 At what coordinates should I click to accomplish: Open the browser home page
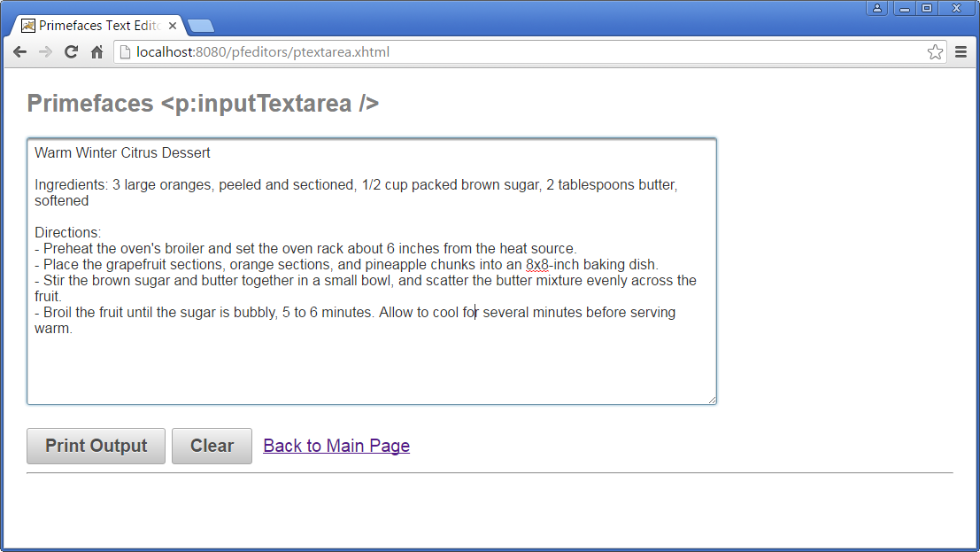tap(96, 52)
